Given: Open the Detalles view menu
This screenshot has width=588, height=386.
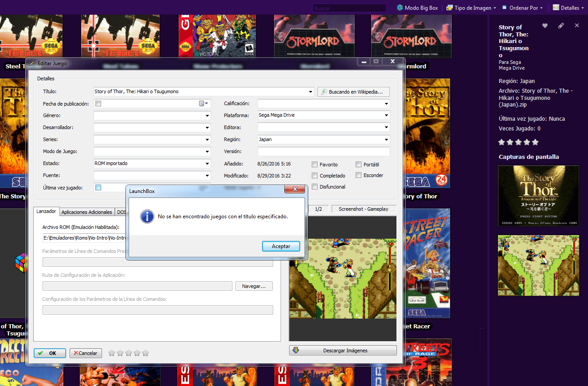Looking at the screenshot, I should pyautogui.click(x=568, y=8).
